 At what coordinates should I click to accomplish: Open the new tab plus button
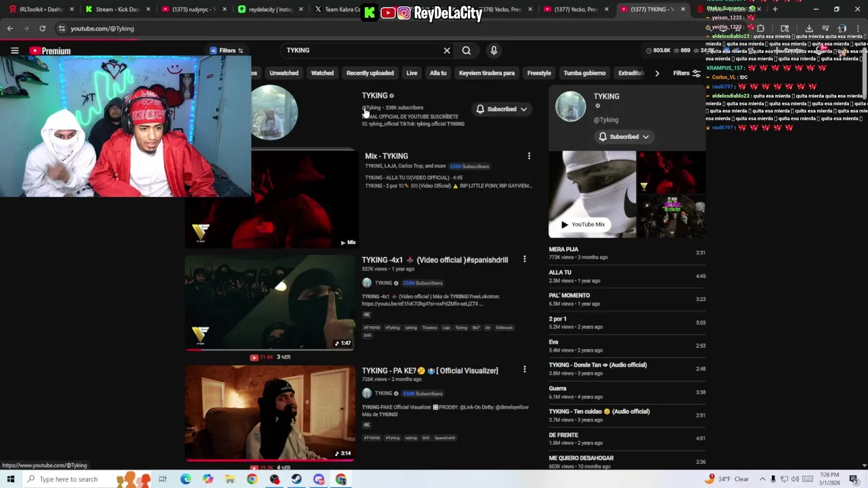pos(775,9)
